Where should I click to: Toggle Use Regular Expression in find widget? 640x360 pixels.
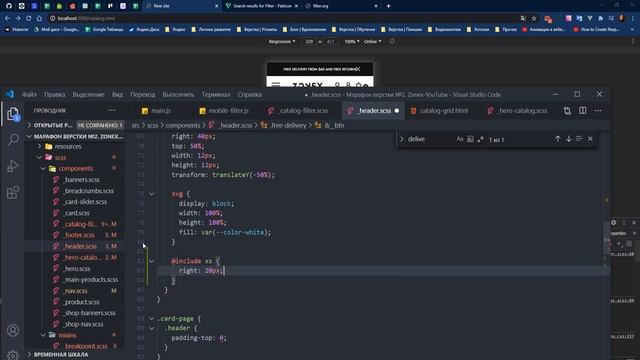pos(480,139)
